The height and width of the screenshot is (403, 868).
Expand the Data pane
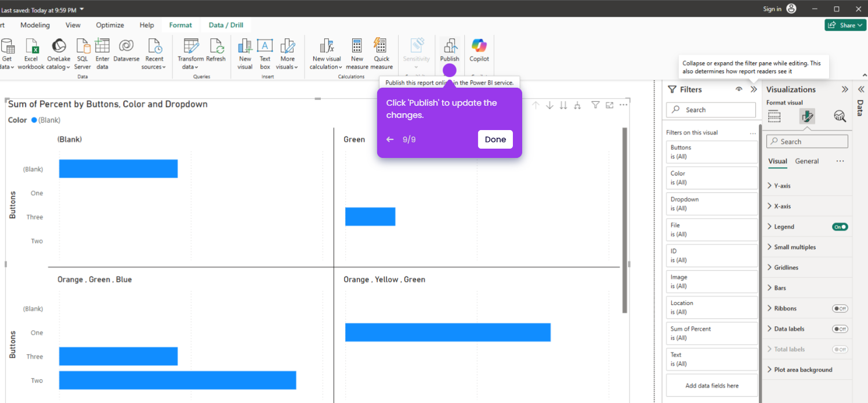pos(861,89)
